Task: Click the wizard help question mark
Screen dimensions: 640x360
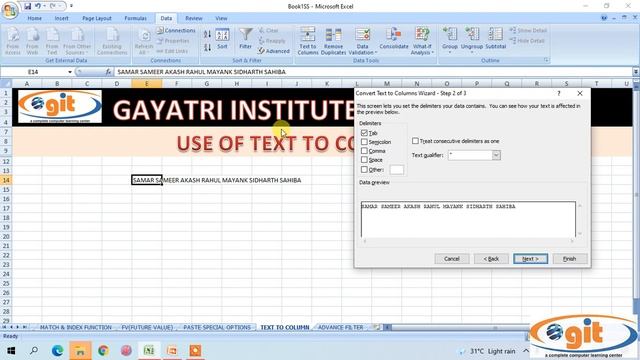Action: point(559,93)
